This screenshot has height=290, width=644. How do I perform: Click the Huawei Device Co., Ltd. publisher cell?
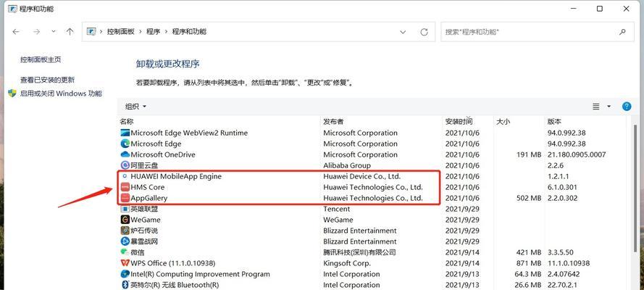coord(361,176)
